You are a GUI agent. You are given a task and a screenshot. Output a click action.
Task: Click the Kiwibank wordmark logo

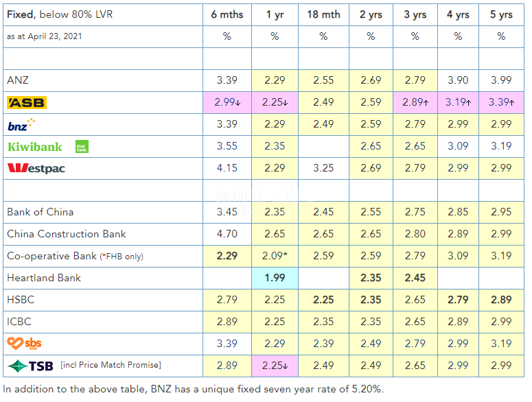[35, 147]
